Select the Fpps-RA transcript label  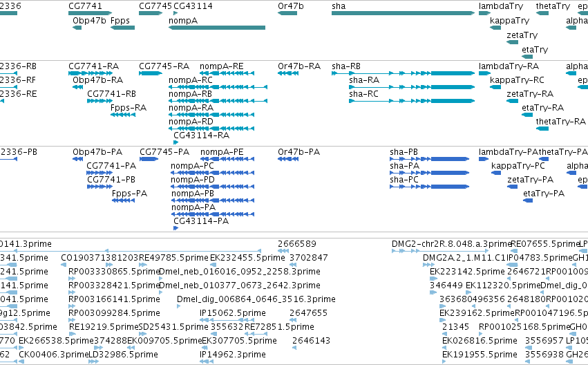(x=129, y=108)
